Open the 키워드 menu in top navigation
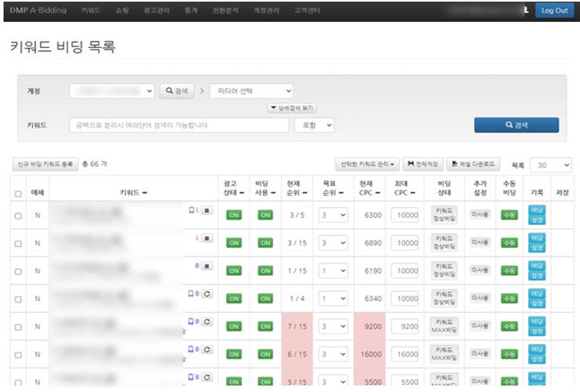Viewport: 580px width, 392px height. pos(91,10)
